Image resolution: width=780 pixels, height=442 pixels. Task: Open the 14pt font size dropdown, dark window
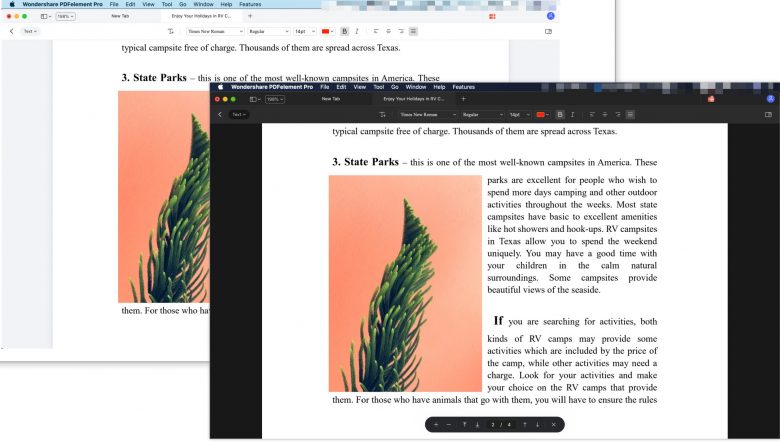520,115
